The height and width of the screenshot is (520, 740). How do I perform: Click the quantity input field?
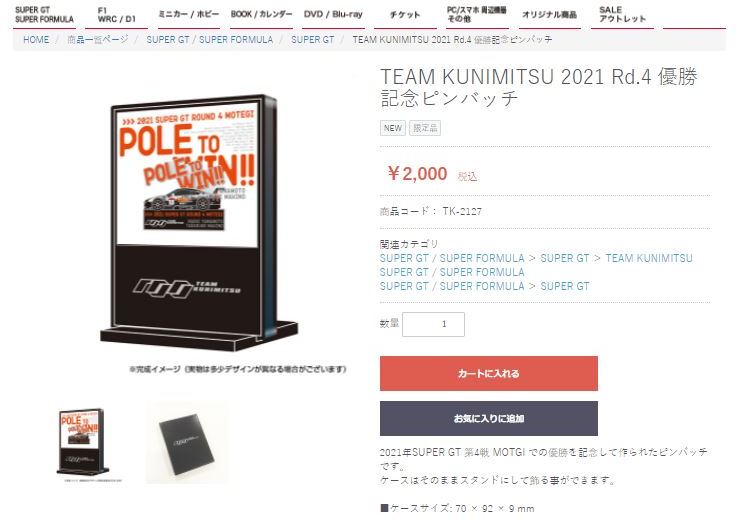point(433,324)
